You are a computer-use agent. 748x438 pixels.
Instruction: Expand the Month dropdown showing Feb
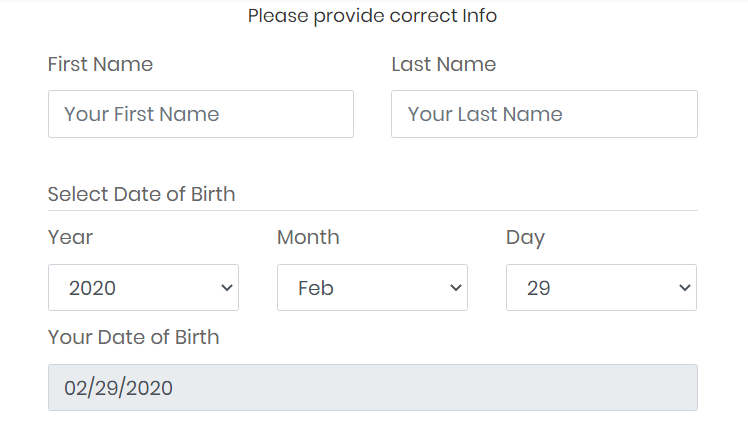click(372, 288)
